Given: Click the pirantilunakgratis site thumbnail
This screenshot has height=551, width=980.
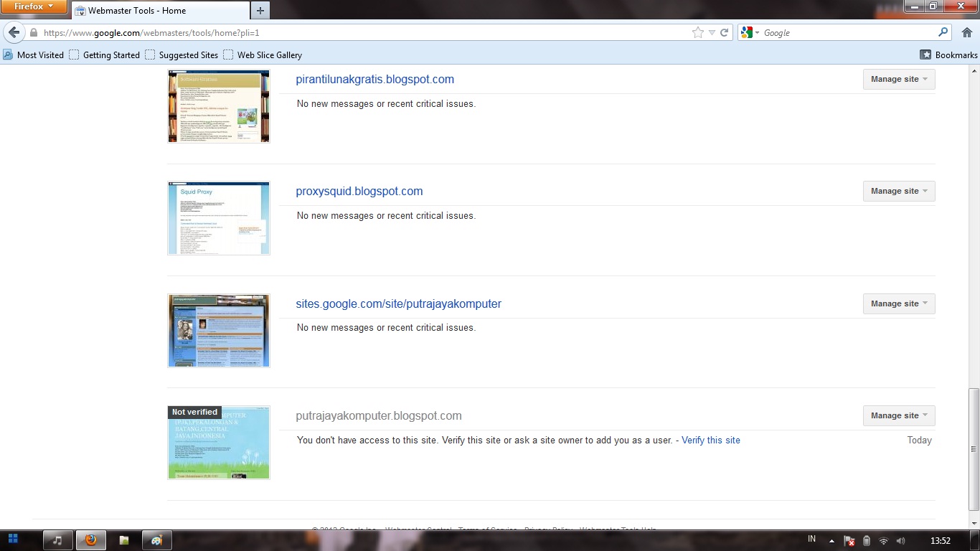Looking at the screenshot, I should (x=219, y=106).
